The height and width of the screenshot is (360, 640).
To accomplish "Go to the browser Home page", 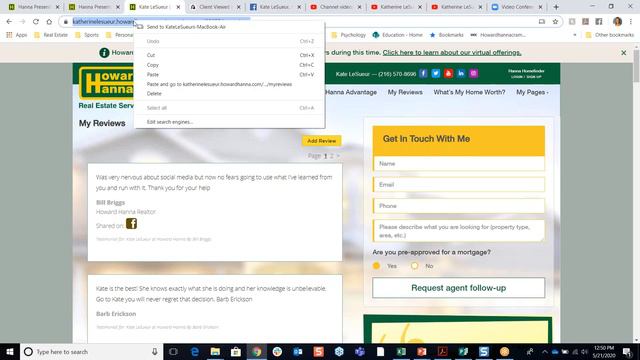I will point(49,22).
